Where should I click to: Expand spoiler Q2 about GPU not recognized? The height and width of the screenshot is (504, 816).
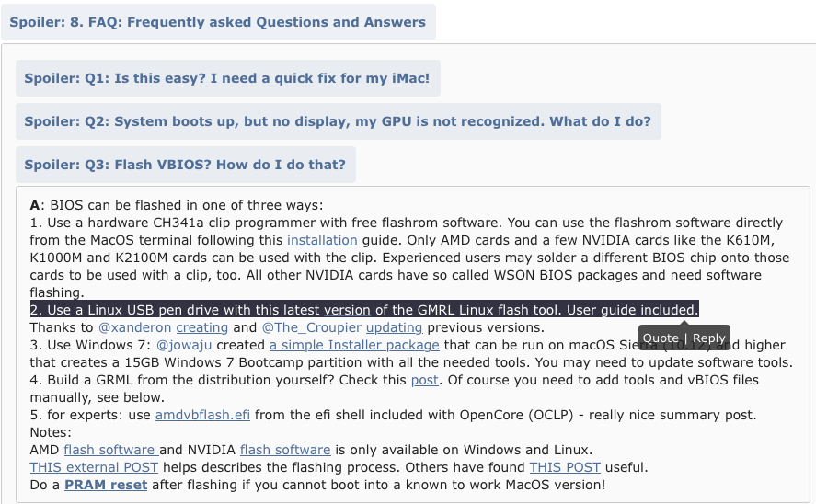(x=337, y=121)
